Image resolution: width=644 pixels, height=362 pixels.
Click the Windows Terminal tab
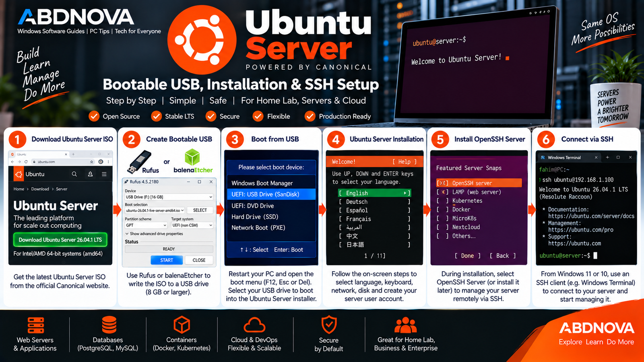(569, 158)
